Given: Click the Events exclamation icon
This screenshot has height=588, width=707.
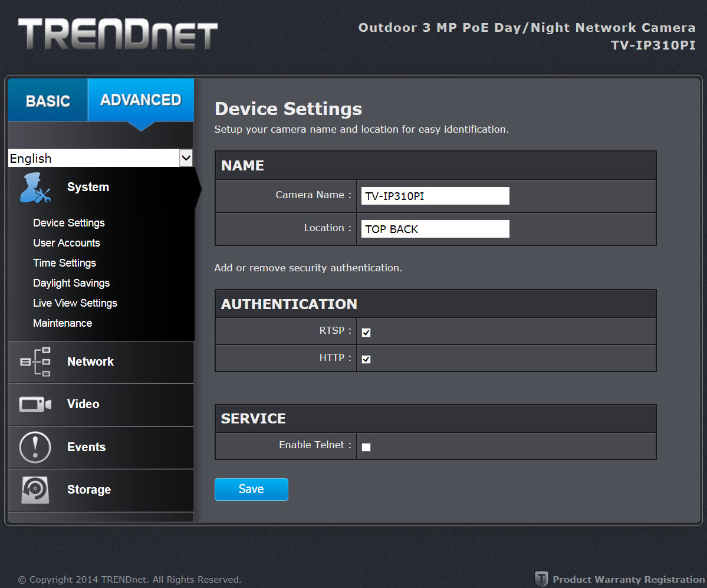Looking at the screenshot, I should tap(35, 447).
